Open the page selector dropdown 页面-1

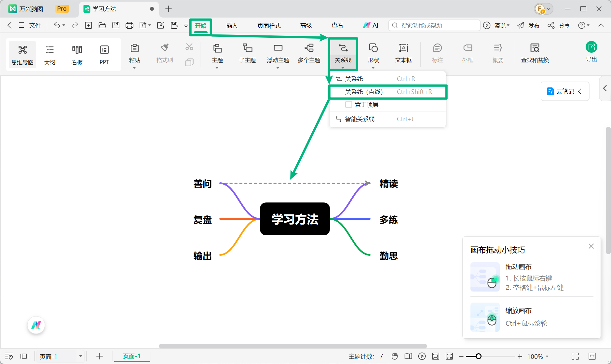click(61, 356)
